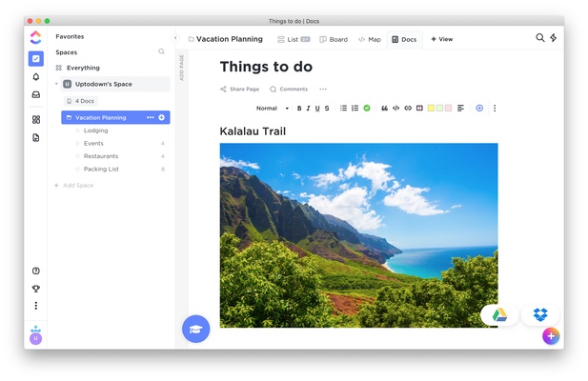Insert a block quote
Image resolution: width=588 pixels, height=381 pixels.
tap(384, 109)
